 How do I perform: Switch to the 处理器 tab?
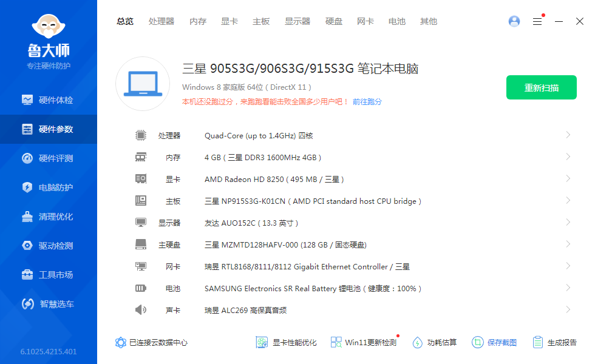[161, 22]
